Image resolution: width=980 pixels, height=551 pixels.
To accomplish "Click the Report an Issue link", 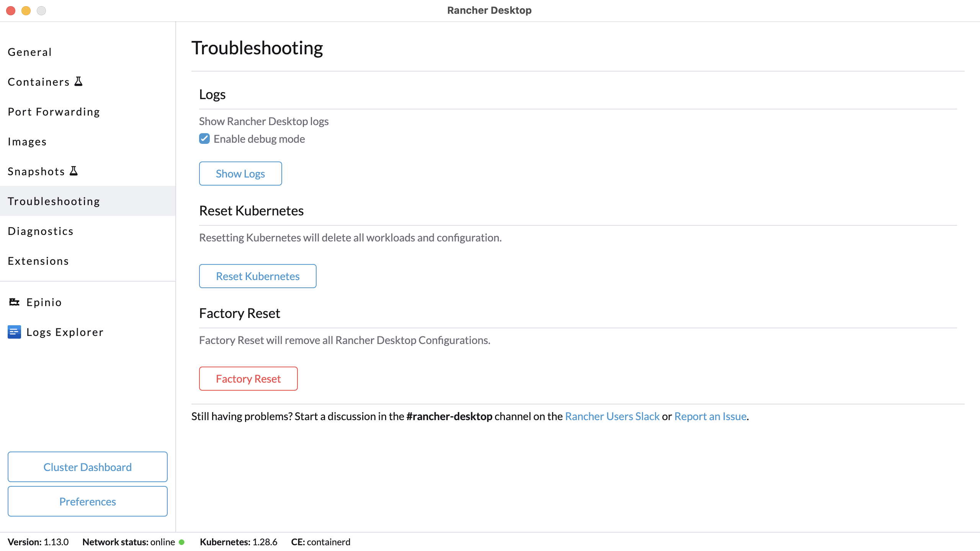I will tap(710, 416).
